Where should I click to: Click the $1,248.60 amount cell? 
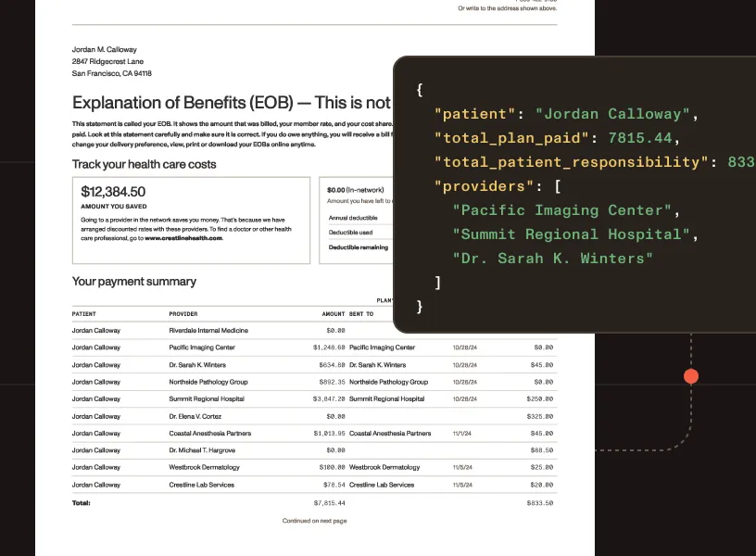[329, 347]
